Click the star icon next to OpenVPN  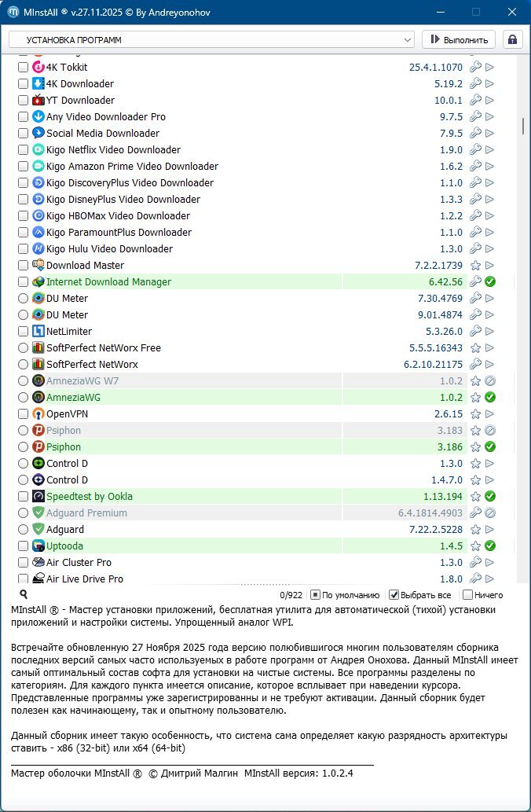[475, 414]
